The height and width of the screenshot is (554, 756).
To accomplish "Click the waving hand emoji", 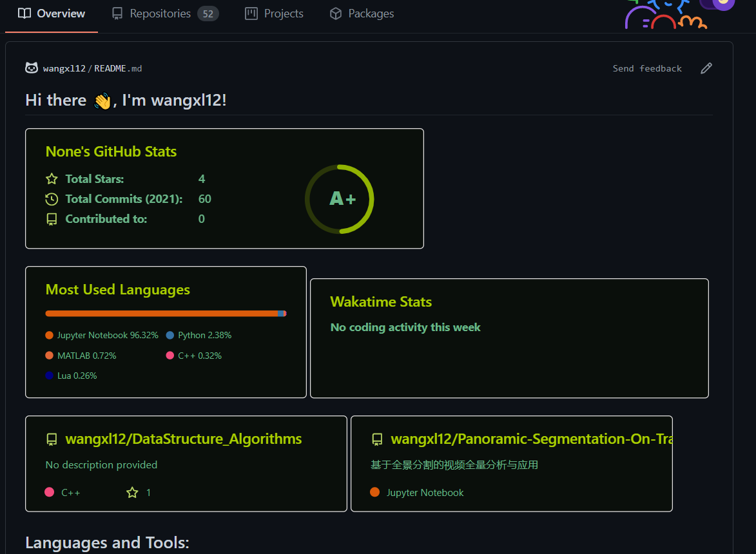I will [102, 101].
